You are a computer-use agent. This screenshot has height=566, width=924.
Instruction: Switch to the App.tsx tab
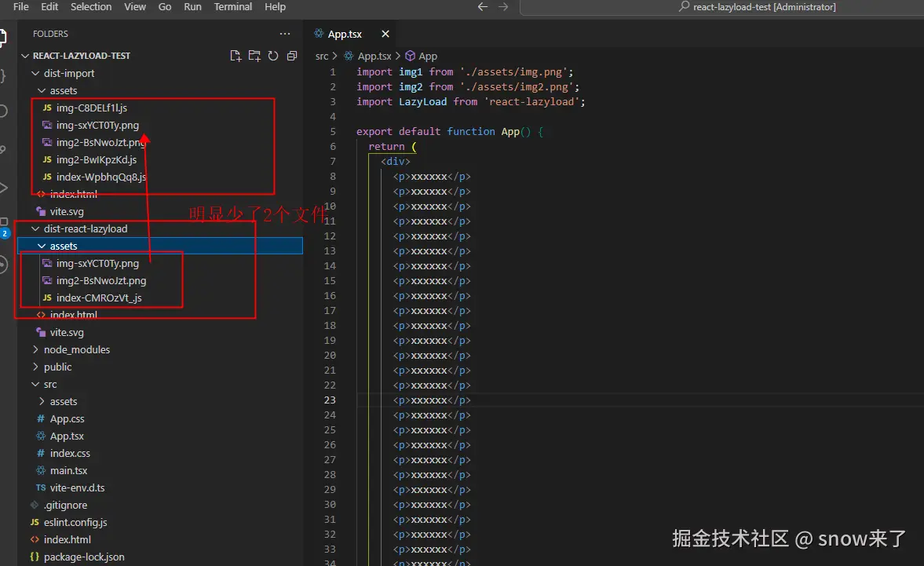click(x=345, y=34)
